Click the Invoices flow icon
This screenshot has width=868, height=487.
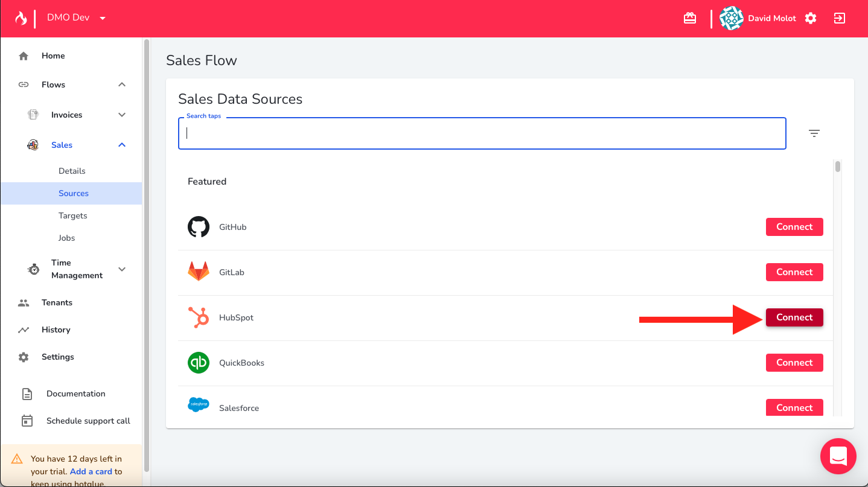click(33, 115)
